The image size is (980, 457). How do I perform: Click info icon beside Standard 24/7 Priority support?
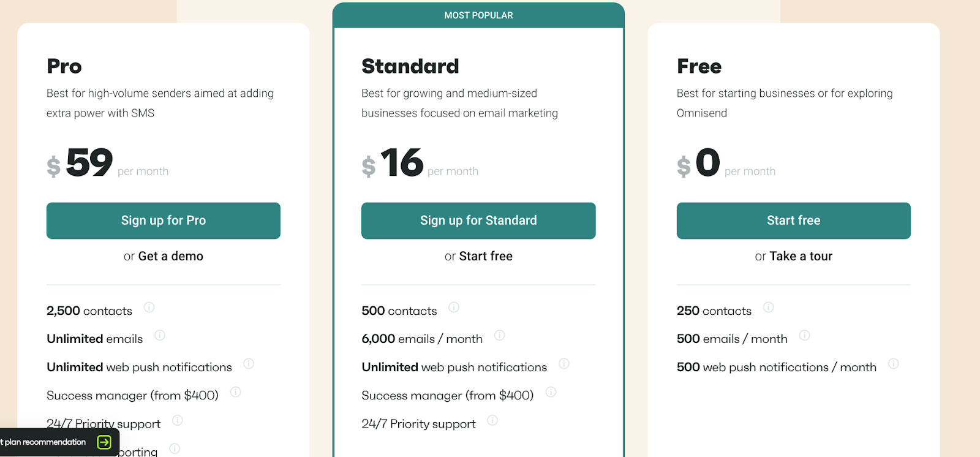tap(492, 420)
